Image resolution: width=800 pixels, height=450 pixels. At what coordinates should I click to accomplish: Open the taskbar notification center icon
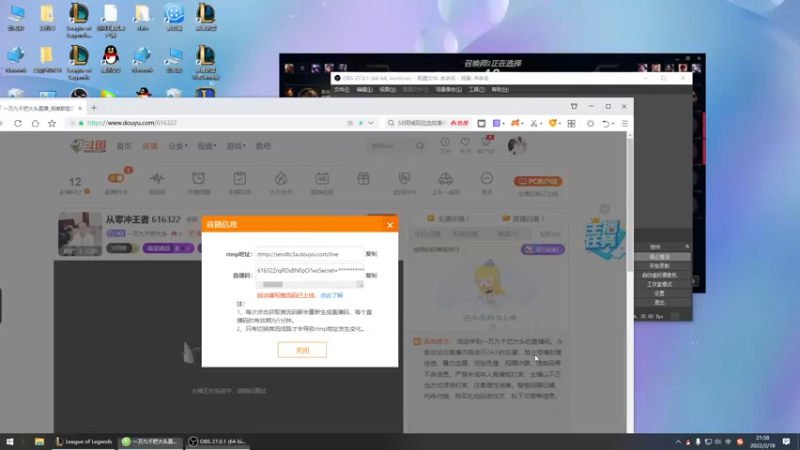(x=786, y=442)
